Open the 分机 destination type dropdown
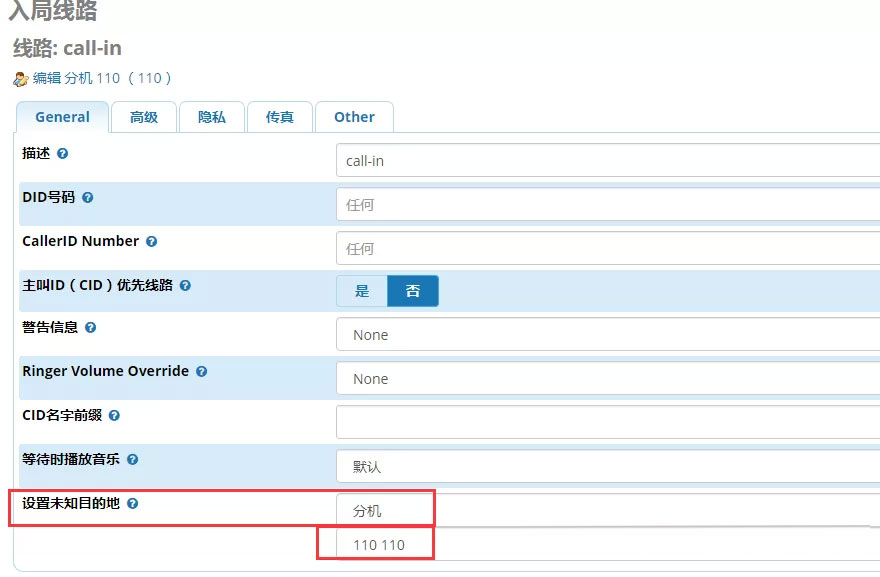 (608, 510)
